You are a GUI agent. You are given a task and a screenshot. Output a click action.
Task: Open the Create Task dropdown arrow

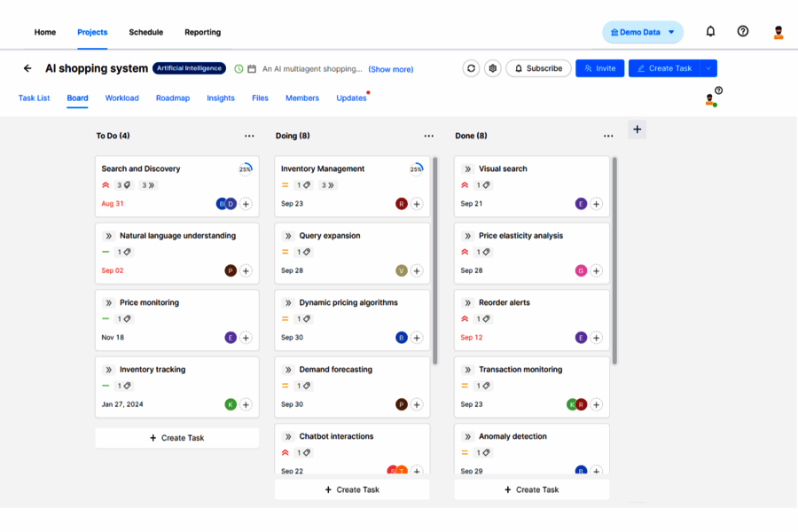point(709,68)
